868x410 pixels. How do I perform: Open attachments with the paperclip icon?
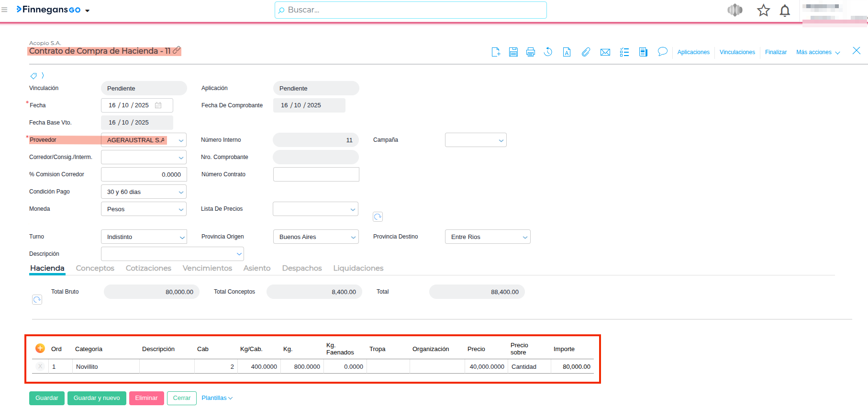tap(586, 52)
